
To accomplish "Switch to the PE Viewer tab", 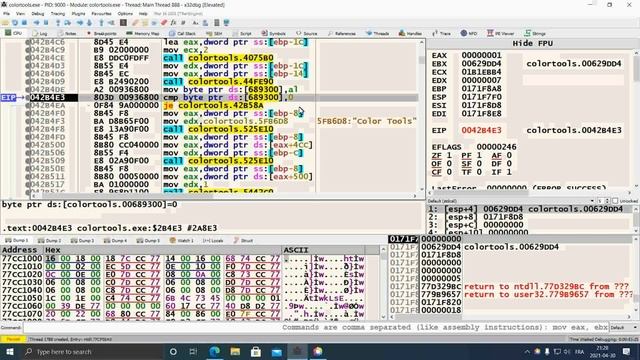I will tap(500, 33).
